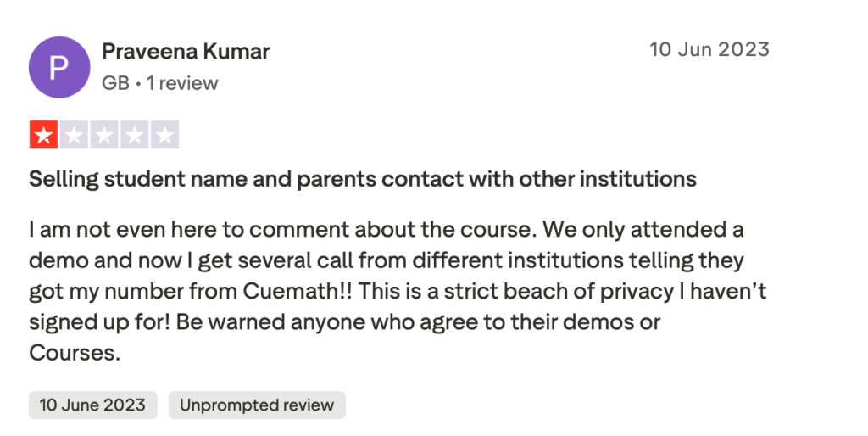
Task: Click the "1 review" count text
Action: tap(182, 83)
